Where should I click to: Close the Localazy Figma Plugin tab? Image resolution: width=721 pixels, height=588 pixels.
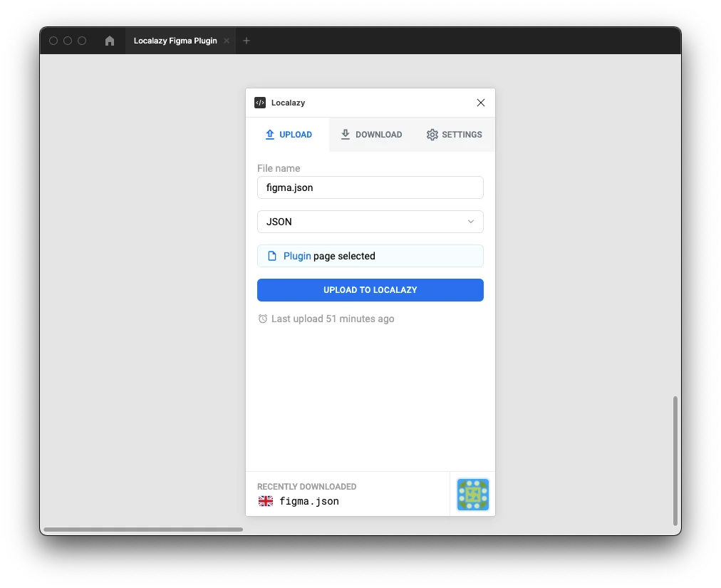[x=227, y=41]
